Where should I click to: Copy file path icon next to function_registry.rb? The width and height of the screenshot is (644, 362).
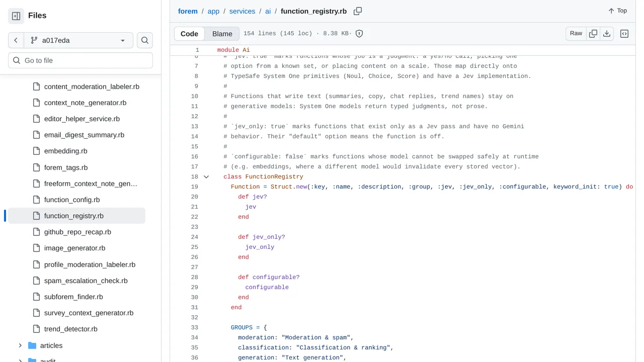(x=358, y=11)
